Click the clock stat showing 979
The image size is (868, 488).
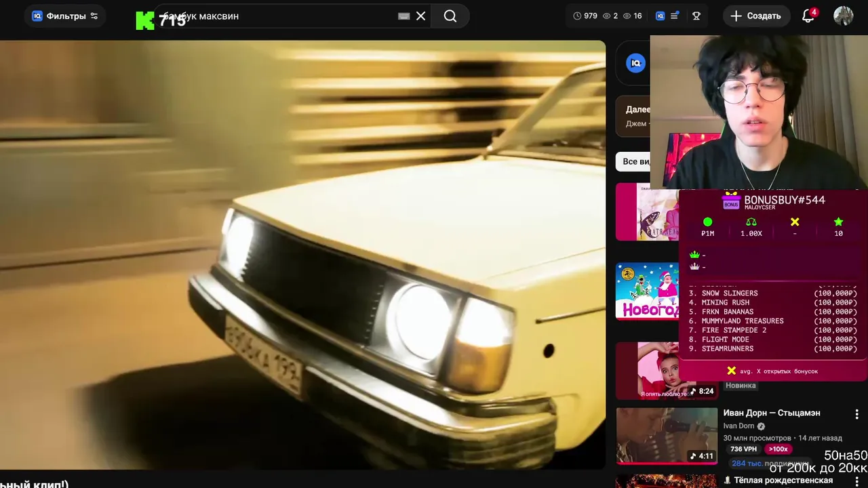coord(585,16)
